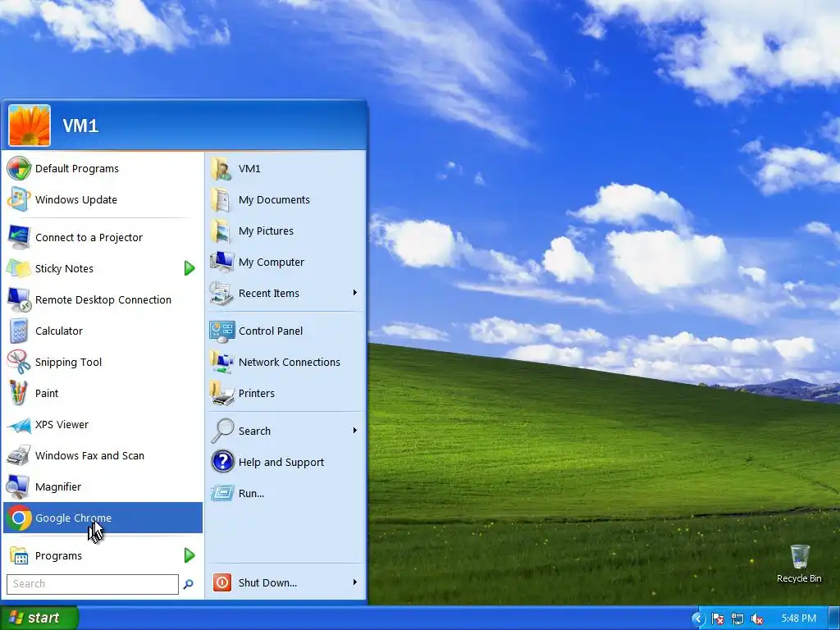Viewport: 840px width, 630px height.
Task: Select the Google Chrome label
Action: [x=73, y=518]
